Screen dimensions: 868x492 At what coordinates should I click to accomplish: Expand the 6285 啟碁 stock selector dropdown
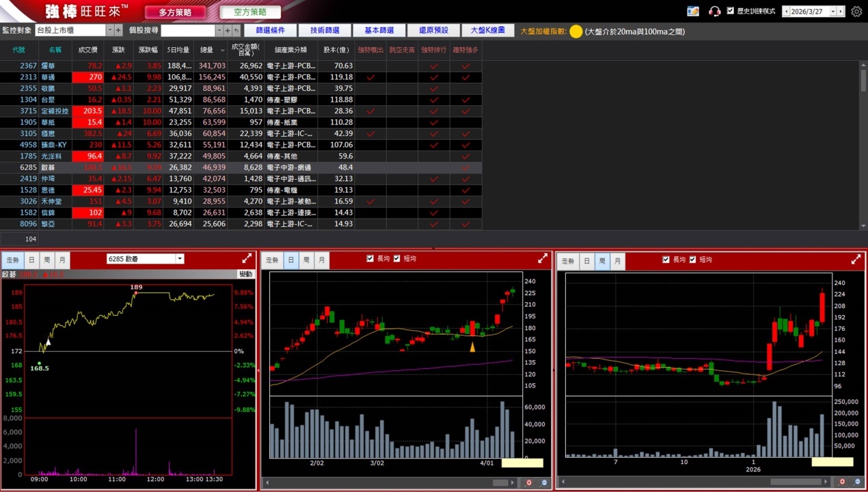(180, 259)
